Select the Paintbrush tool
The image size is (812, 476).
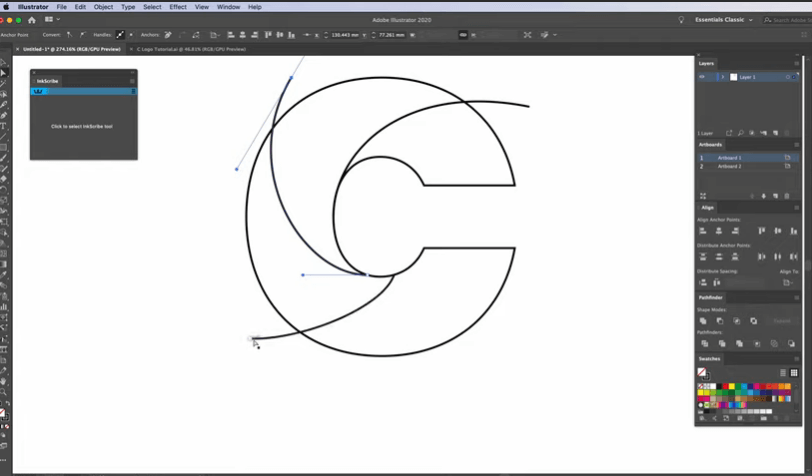pyautogui.click(x=3, y=158)
